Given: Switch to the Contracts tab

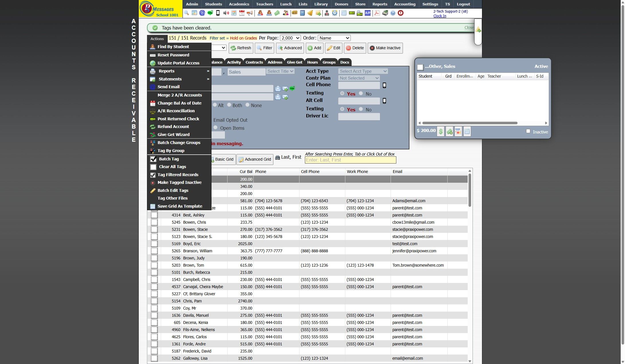Looking at the screenshot, I should (x=254, y=62).
